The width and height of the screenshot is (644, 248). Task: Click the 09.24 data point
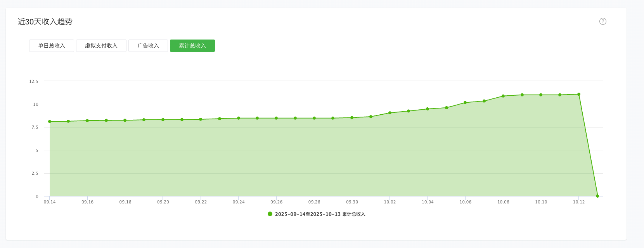click(x=239, y=118)
